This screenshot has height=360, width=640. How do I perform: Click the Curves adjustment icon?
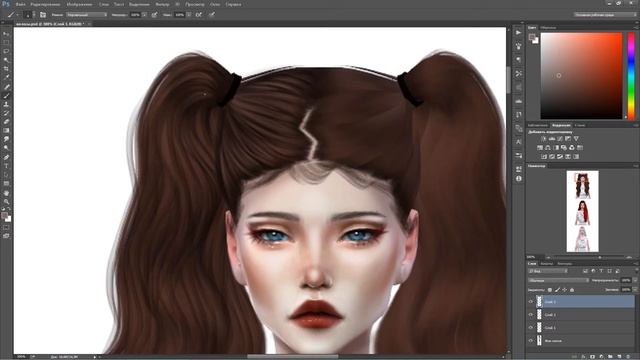tap(560, 139)
